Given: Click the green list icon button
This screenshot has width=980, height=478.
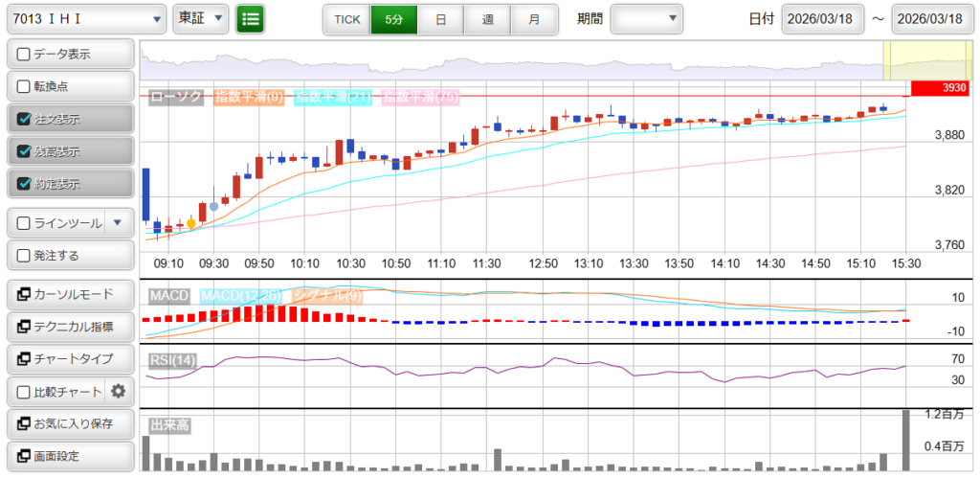Looking at the screenshot, I should [x=251, y=18].
